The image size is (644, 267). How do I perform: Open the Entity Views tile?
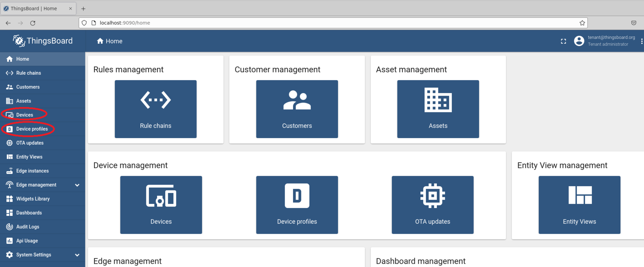(x=579, y=205)
